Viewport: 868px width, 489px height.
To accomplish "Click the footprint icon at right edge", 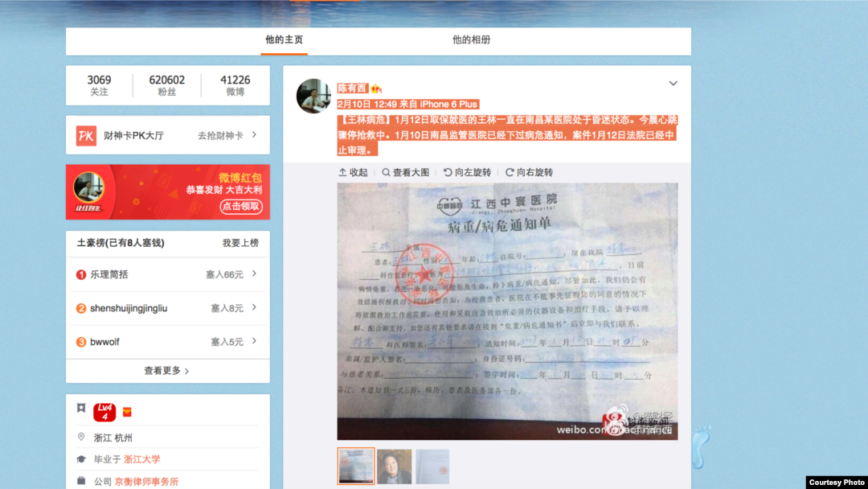I will (702, 446).
